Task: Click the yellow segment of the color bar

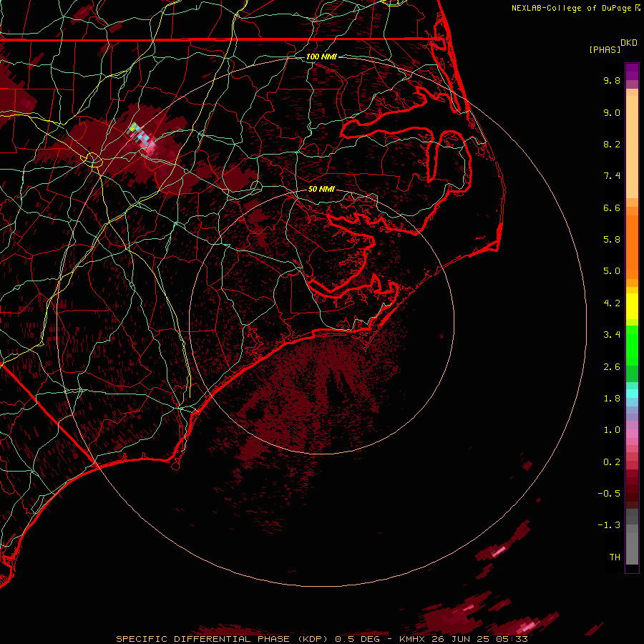Action: coord(632,306)
